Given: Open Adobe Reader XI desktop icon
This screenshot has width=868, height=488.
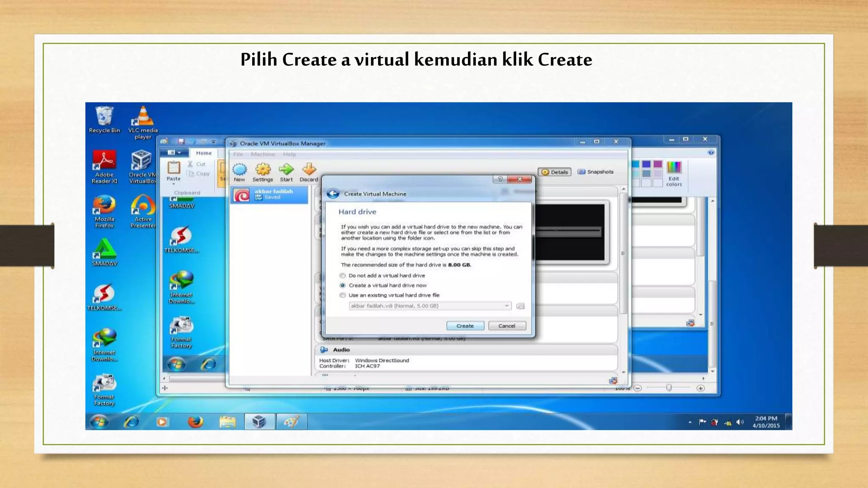Looking at the screenshot, I should (104, 167).
